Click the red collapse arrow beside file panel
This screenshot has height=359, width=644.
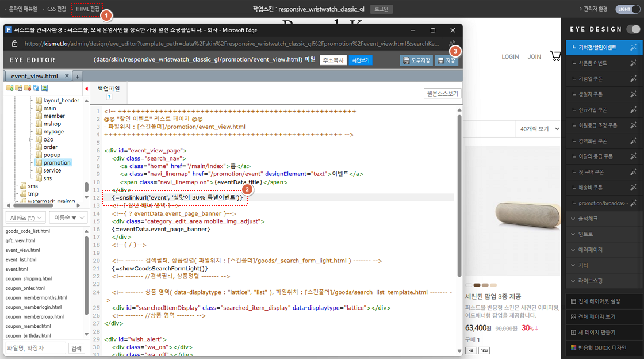[x=86, y=89]
